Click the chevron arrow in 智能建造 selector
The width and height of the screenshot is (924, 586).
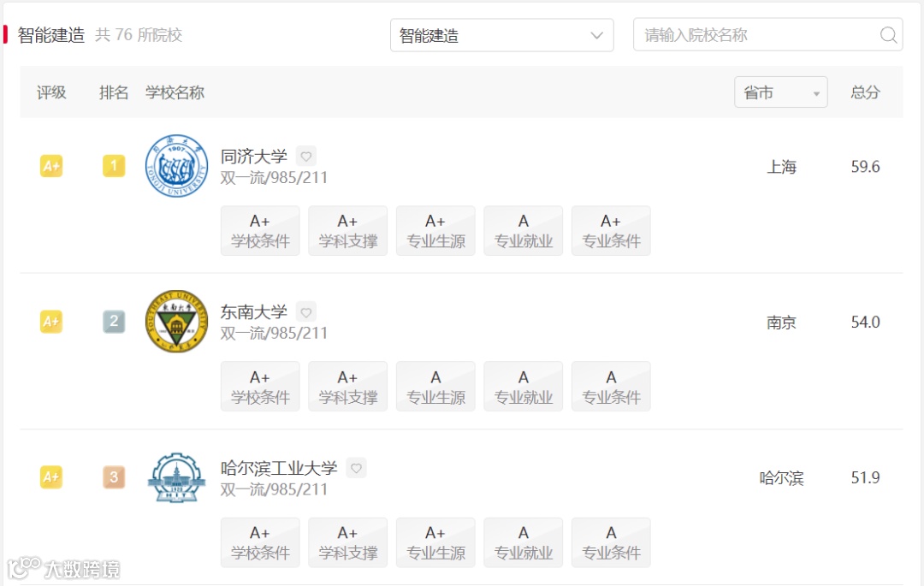tap(597, 35)
